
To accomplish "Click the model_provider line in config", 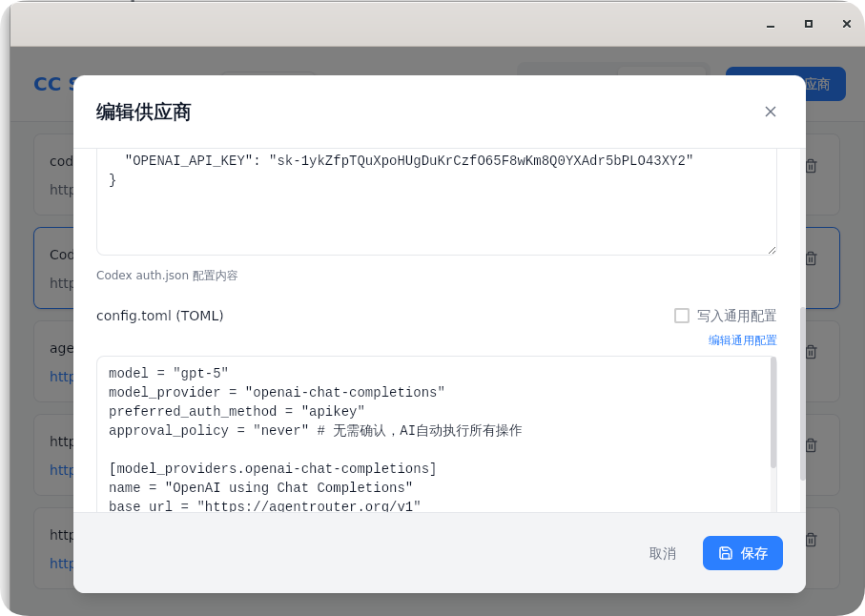I will [x=277, y=392].
